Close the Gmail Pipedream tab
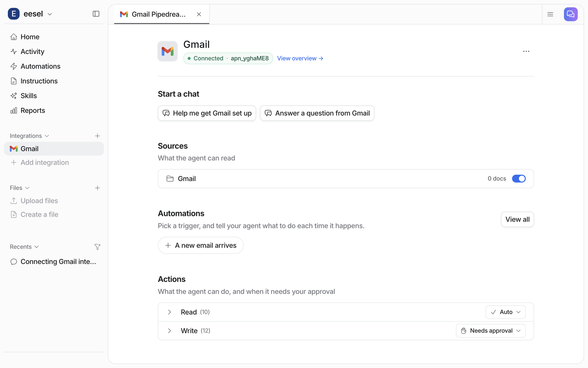The width and height of the screenshot is (588, 368). (x=199, y=14)
